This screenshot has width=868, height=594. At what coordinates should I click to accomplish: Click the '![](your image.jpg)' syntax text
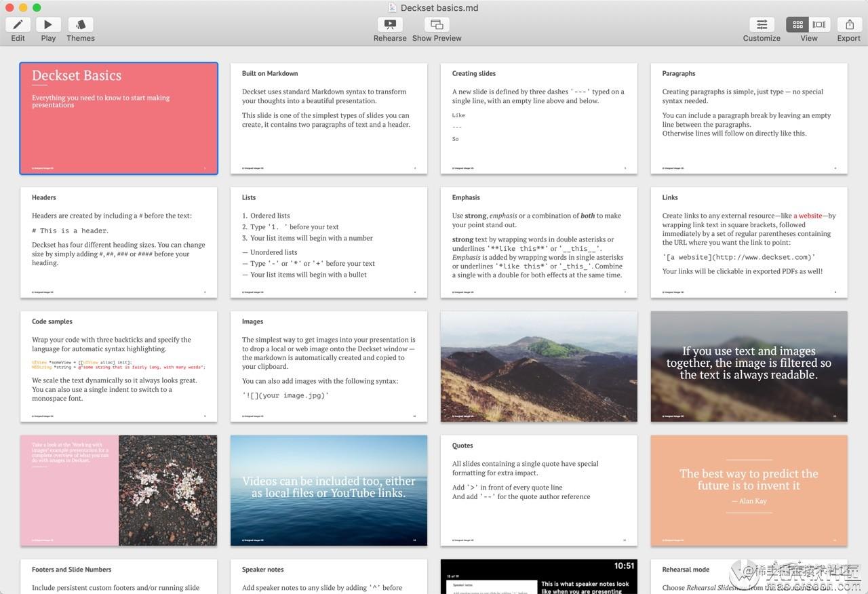(x=285, y=395)
